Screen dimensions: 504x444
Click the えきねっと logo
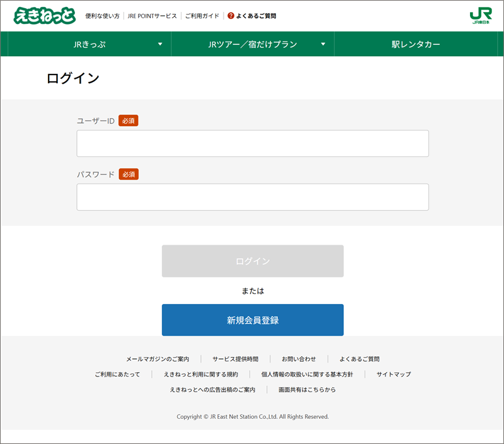(45, 16)
